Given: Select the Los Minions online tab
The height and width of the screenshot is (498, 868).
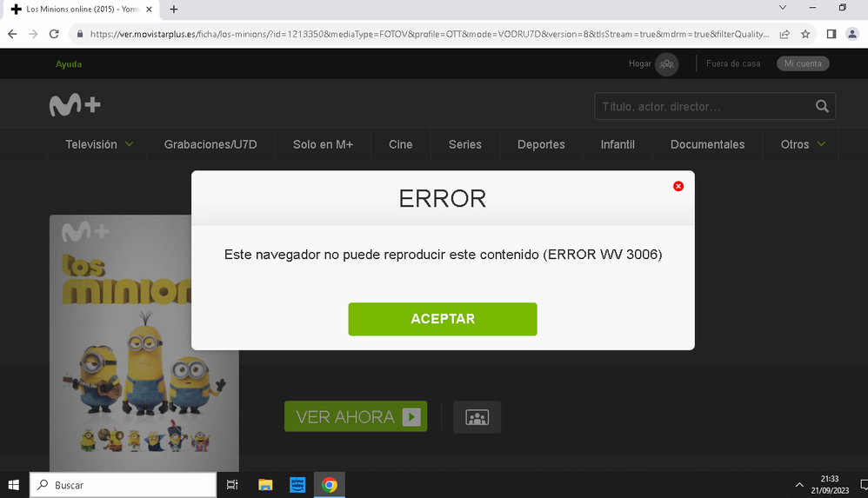Looking at the screenshot, I should 82,9.
